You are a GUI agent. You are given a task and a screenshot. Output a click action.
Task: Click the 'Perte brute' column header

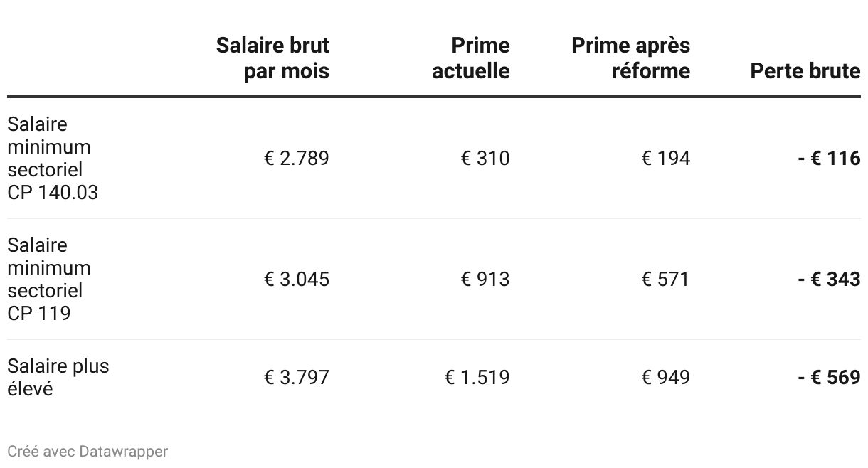(x=805, y=70)
